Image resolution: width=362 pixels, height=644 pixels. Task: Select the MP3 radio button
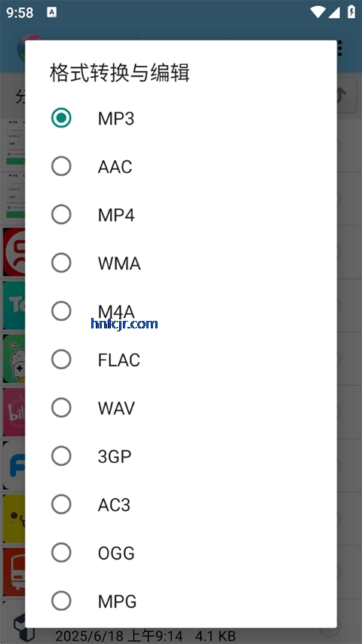(61, 118)
